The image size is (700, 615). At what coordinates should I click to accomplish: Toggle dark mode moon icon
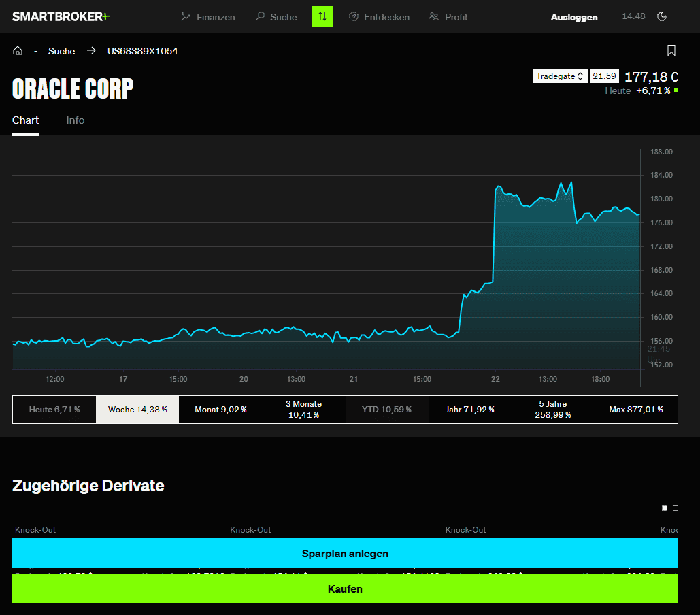coord(662,16)
